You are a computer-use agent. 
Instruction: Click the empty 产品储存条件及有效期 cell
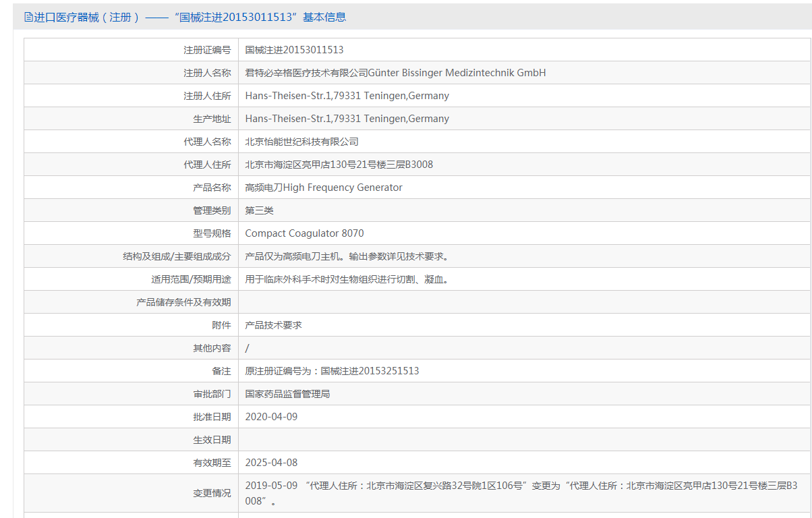[x=525, y=302]
